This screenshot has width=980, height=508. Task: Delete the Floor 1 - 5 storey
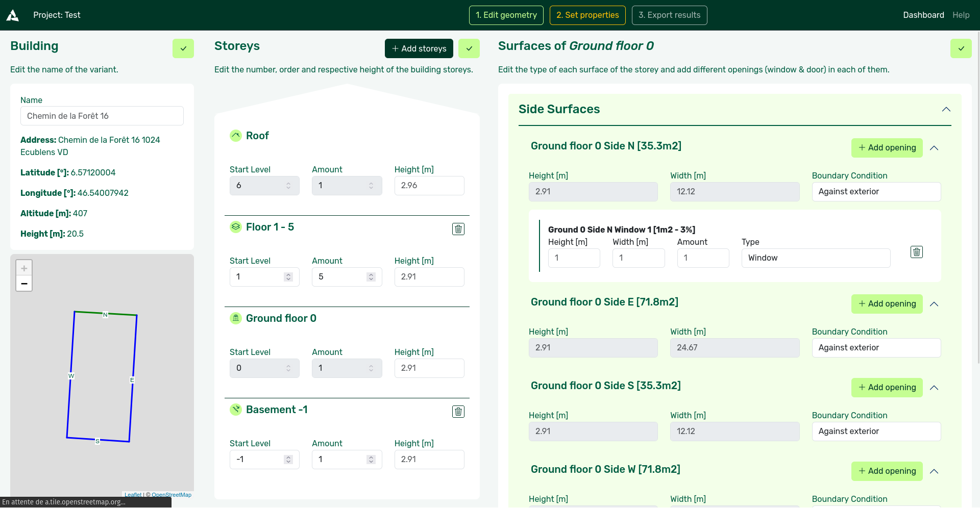click(458, 229)
